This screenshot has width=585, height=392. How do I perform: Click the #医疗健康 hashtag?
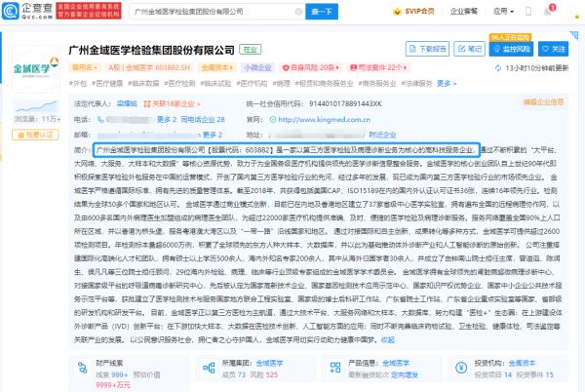coord(107,83)
